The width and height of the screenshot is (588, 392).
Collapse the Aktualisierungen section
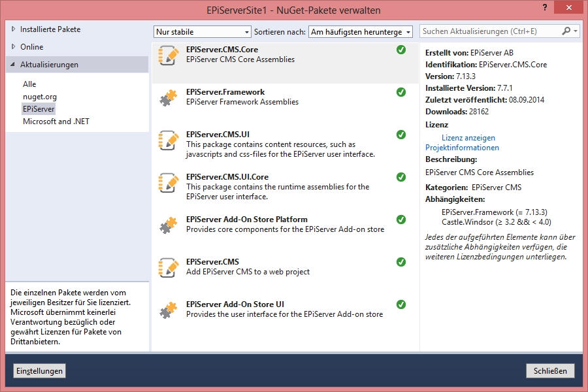coord(14,65)
